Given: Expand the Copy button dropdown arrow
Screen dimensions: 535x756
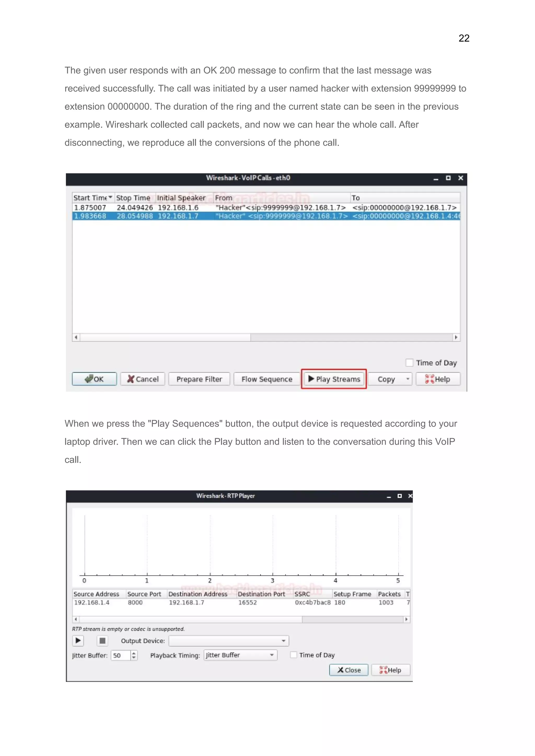Looking at the screenshot, I should pyautogui.click(x=408, y=379).
